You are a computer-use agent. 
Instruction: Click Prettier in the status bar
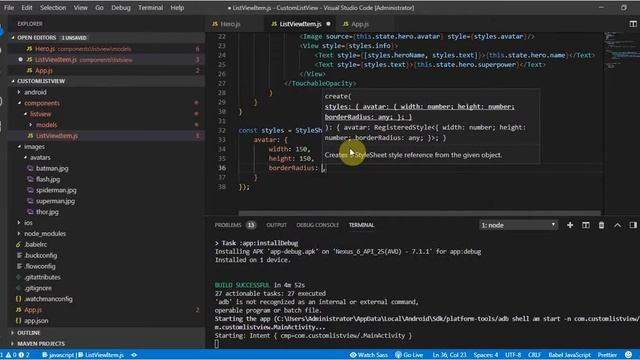[607, 355]
